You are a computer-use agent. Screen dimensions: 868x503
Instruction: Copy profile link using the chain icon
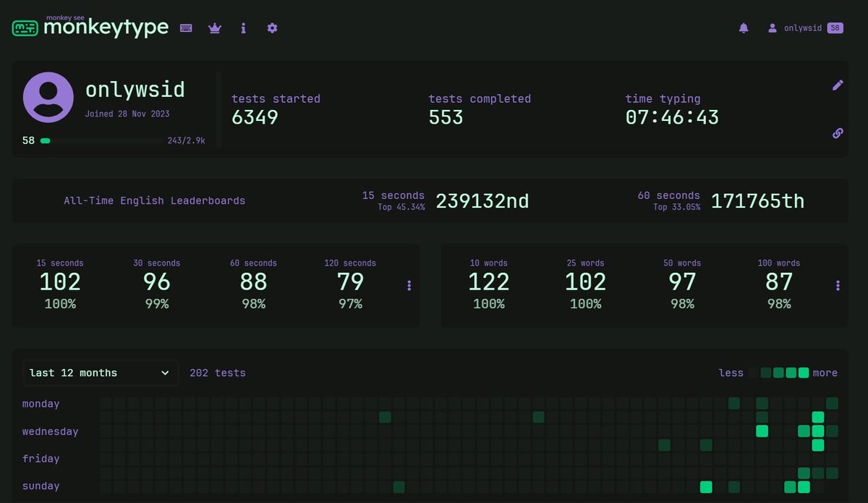pyautogui.click(x=838, y=133)
